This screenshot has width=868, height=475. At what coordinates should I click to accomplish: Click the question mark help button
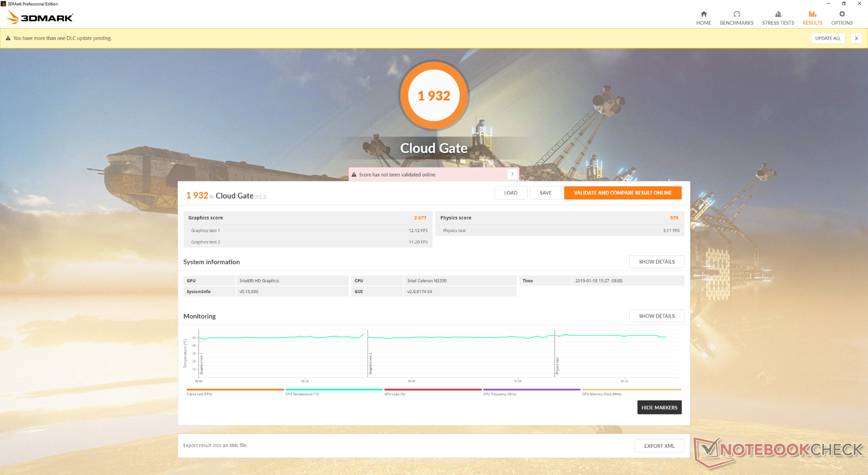pos(512,174)
